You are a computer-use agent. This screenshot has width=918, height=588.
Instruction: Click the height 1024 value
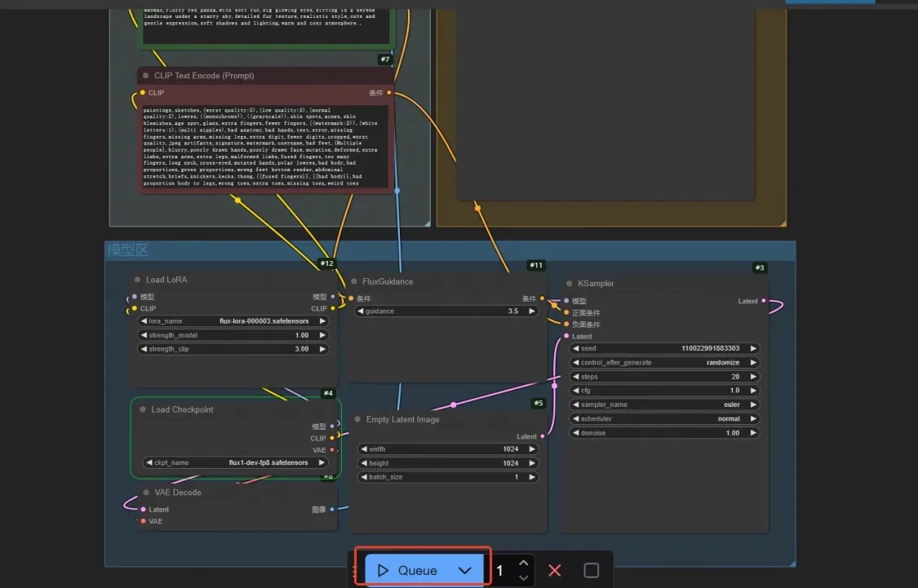(511, 463)
